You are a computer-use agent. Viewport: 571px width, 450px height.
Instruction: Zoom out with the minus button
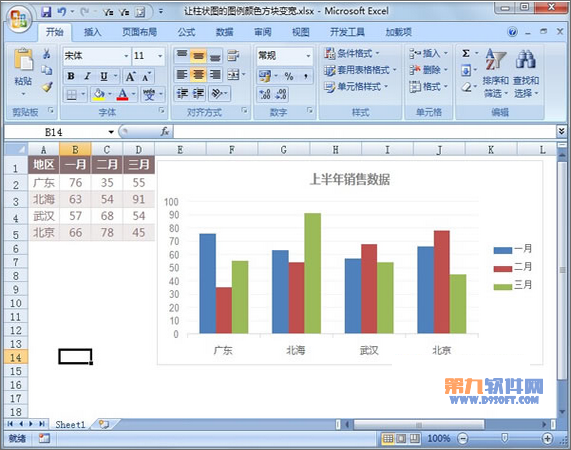tap(462, 438)
